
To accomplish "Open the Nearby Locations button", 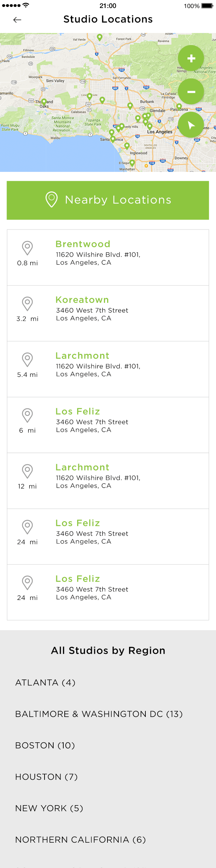I will click(108, 200).
